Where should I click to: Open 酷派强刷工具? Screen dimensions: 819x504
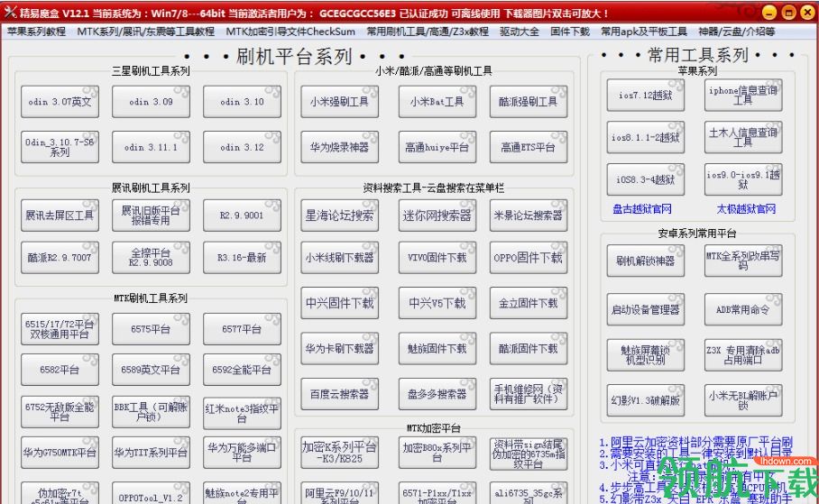click(528, 101)
